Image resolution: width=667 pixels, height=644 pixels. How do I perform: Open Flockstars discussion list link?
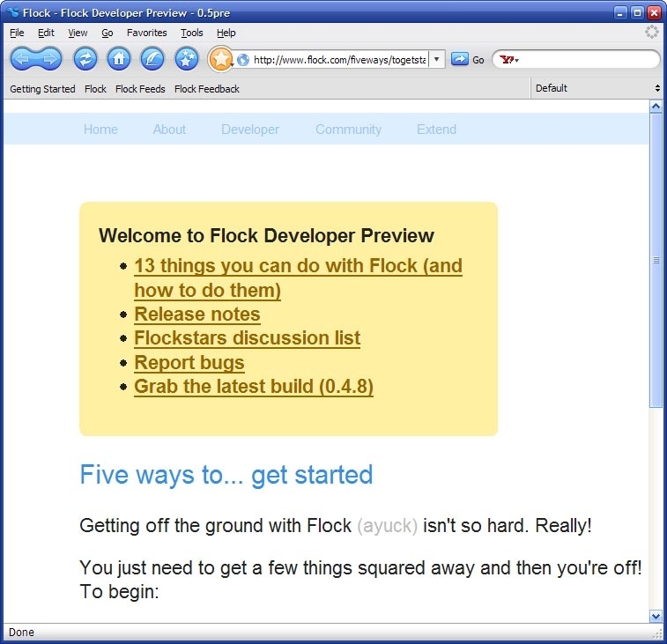[x=247, y=338]
